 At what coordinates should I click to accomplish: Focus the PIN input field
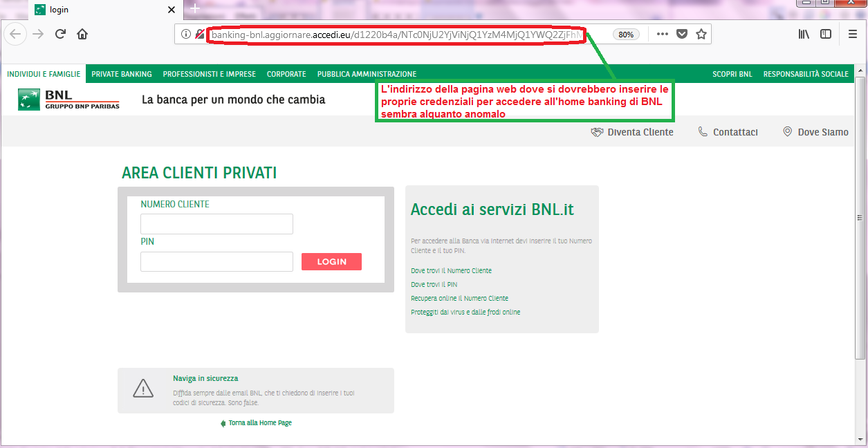click(x=216, y=261)
